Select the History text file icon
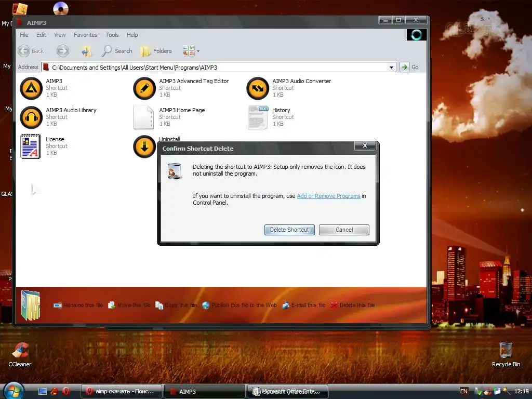The image size is (532, 399). (258, 117)
